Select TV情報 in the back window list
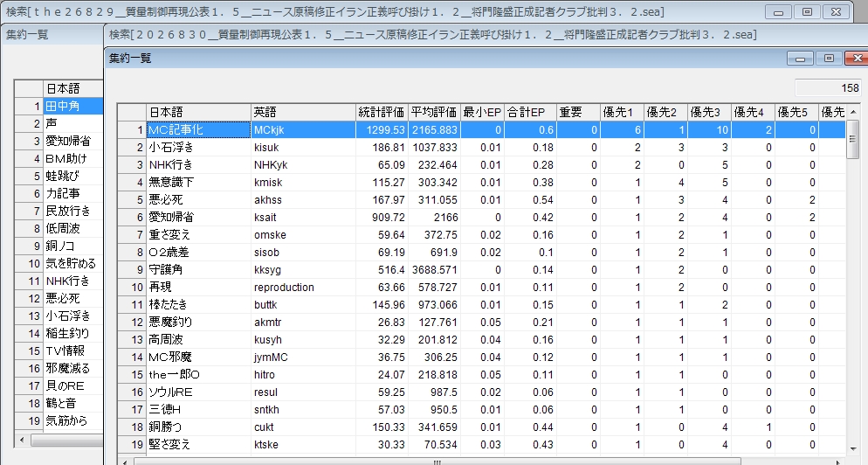 73,350
